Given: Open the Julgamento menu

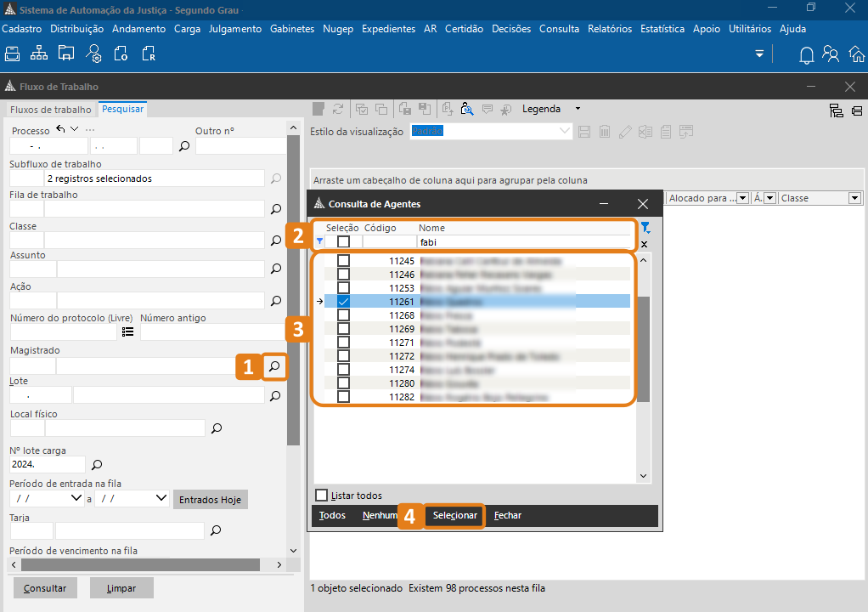Looking at the screenshot, I should pyautogui.click(x=234, y=29).
